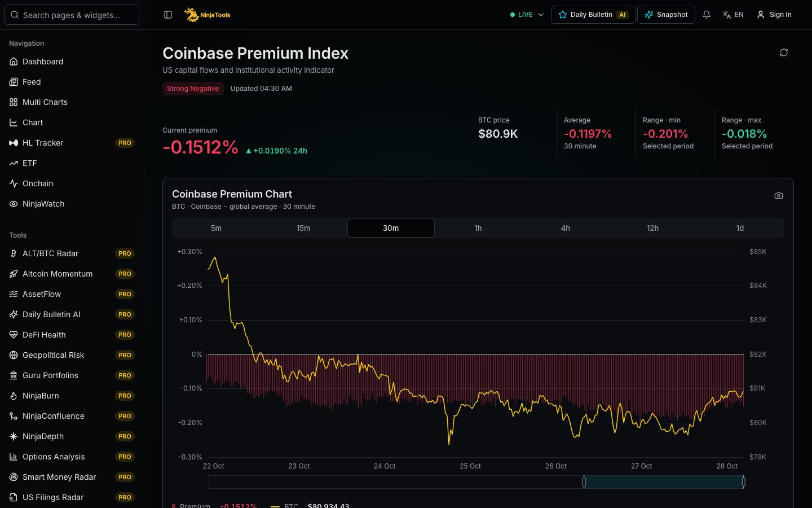This screenshot has height=508, width=812.
Task: Click the selected teal range in chart navigator
Action: (x=664, y=481)
